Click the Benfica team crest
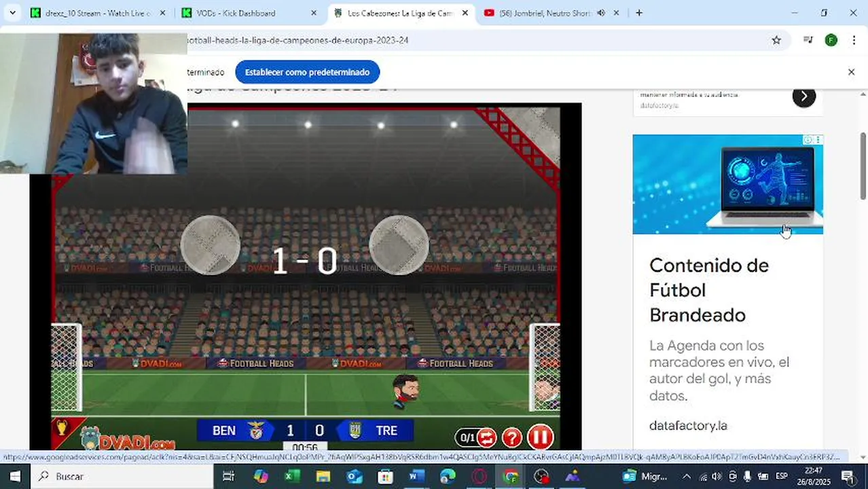The image size is (868, 489). 257,431
